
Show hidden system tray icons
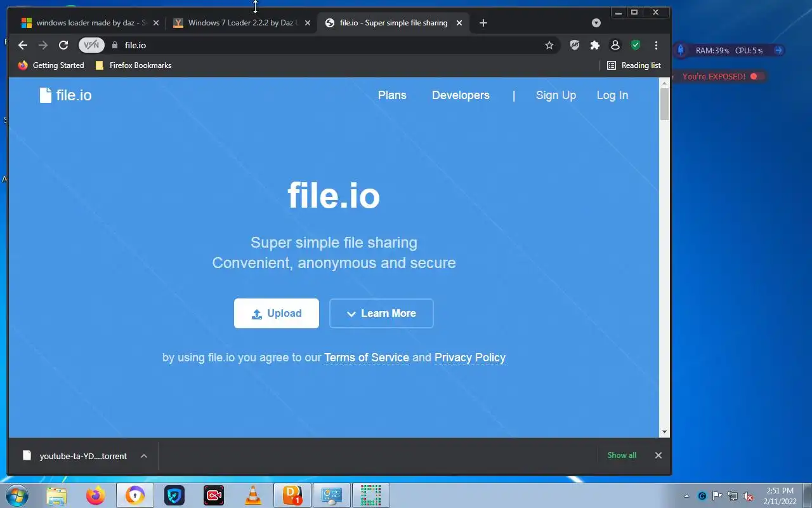686,496
